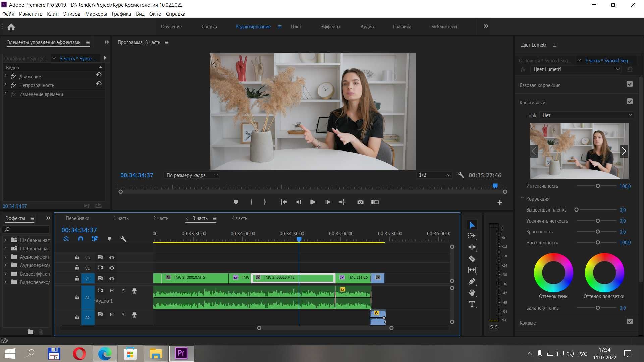This screenshot has height=362, width=644.
Task: Show next Look preview thumbnail arrow
Action: click(624, 151)
